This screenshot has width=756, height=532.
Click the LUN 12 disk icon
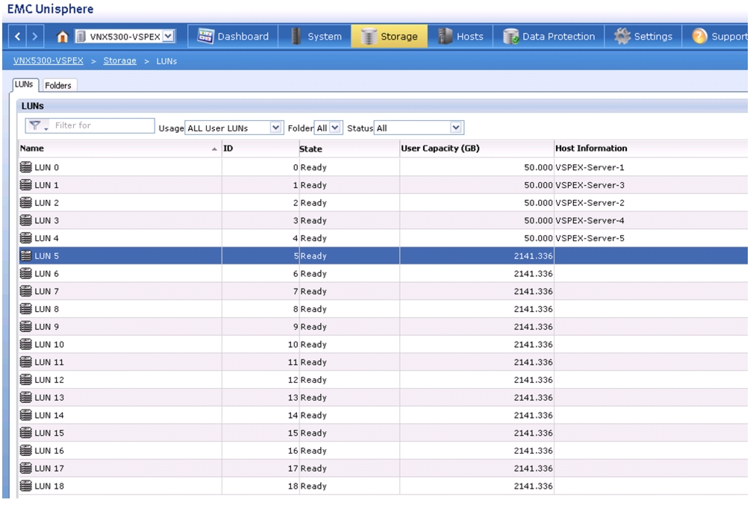(x=26, y=380)
